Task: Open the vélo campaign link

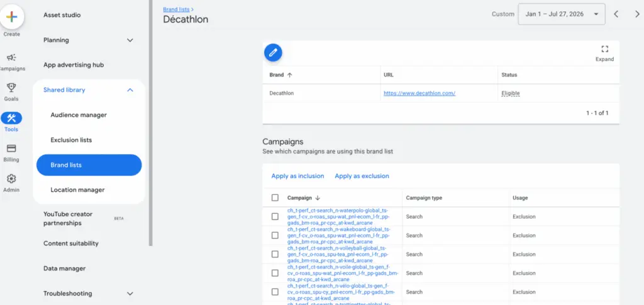Action: (341, 292)
